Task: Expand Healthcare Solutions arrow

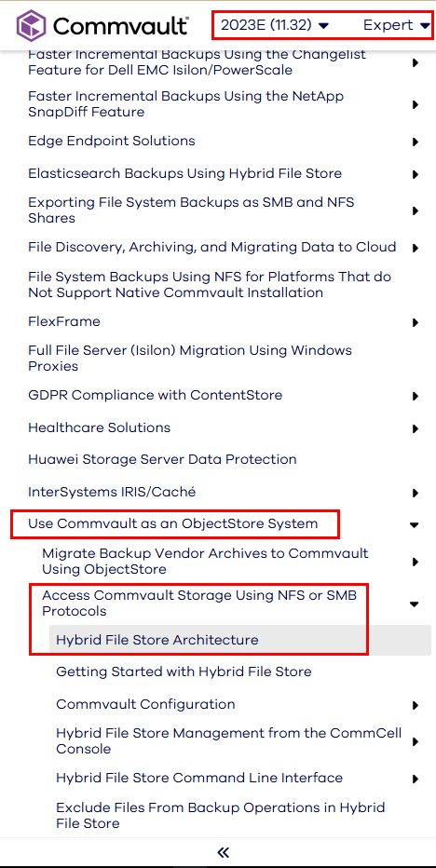Action: 415,428
